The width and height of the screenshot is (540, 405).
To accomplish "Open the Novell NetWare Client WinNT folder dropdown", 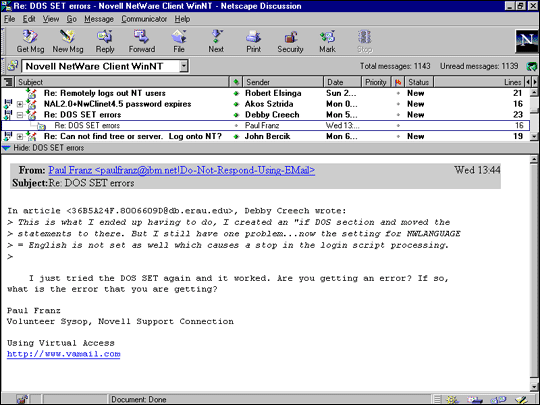I will click(x=184, y=66).
